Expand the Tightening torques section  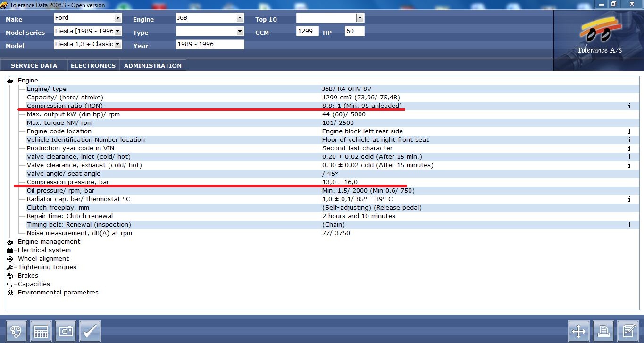(47, 267)
